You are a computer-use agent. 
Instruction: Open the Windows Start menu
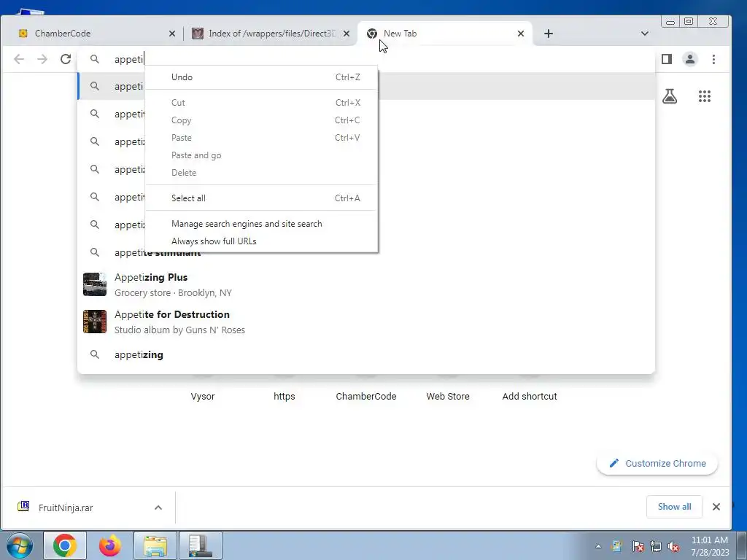click(x=20, y=545)
